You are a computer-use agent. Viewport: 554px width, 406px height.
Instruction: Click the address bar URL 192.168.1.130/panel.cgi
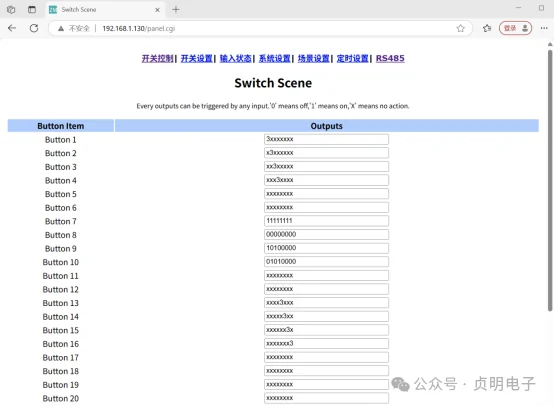tap(138, 29)
